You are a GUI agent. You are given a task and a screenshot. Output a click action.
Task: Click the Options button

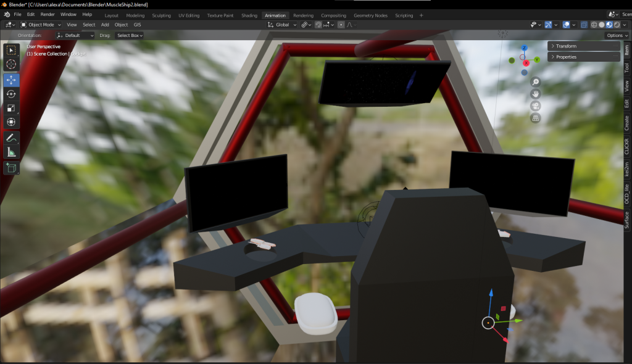[616, 35]
